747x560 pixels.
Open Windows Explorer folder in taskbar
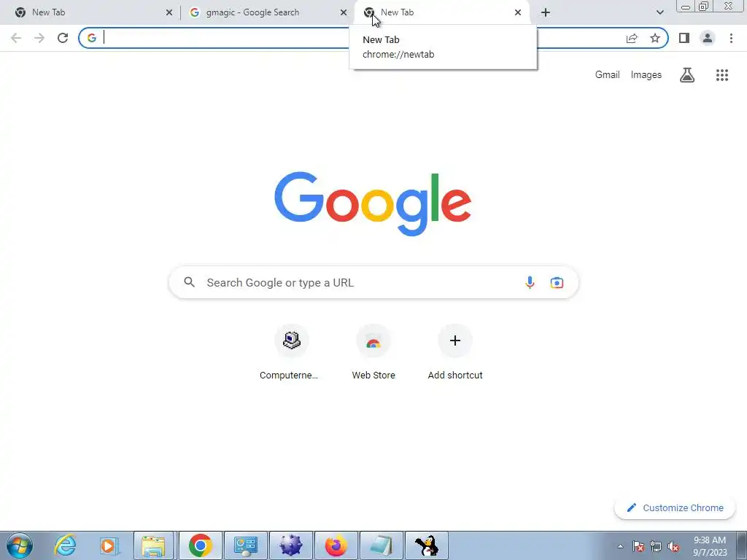click(153, 545)
